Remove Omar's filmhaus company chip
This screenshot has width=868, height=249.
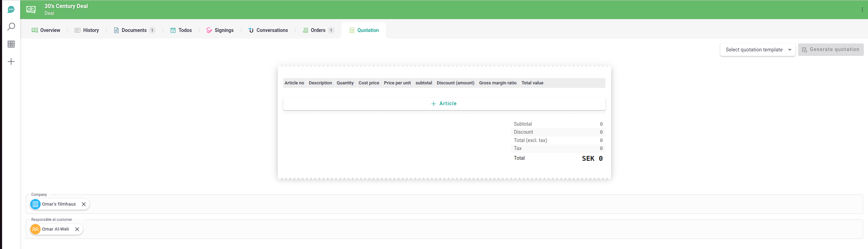point(84,204)
